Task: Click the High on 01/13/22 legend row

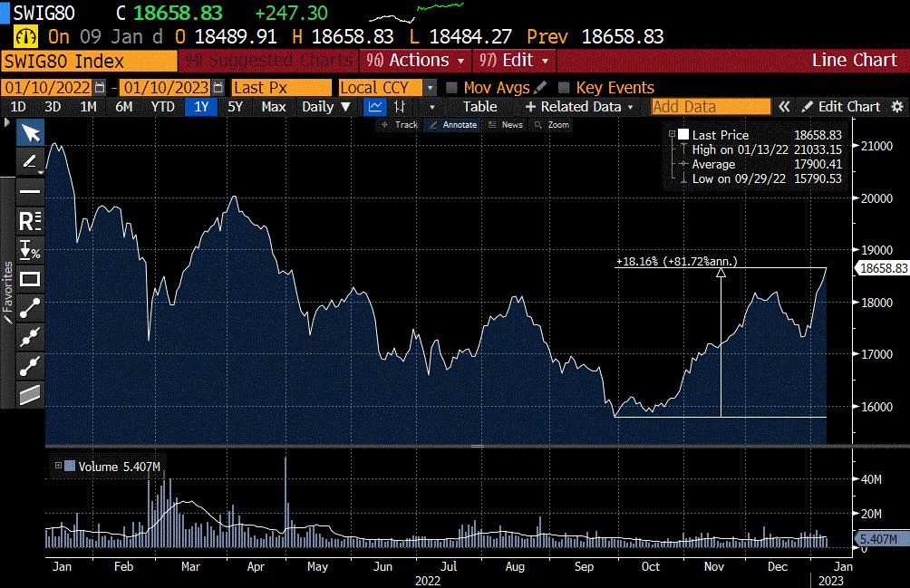Action: (x=760, y=149)
